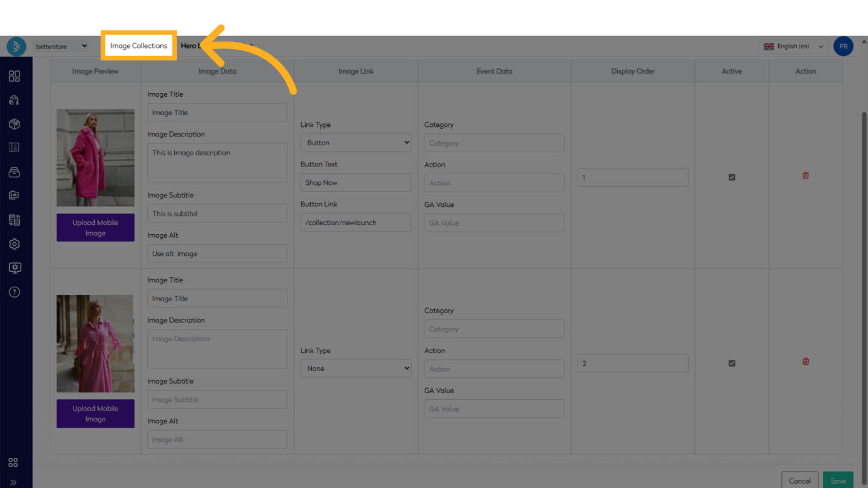Delete the first image row with trash icon
This screenshot has width=868, height=488.
point(806,175)
